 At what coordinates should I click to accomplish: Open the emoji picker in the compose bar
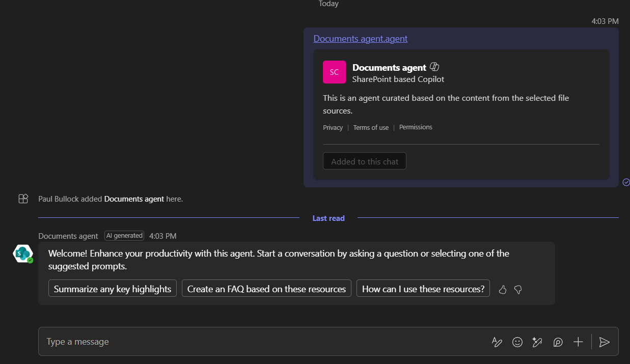point(517,342)
